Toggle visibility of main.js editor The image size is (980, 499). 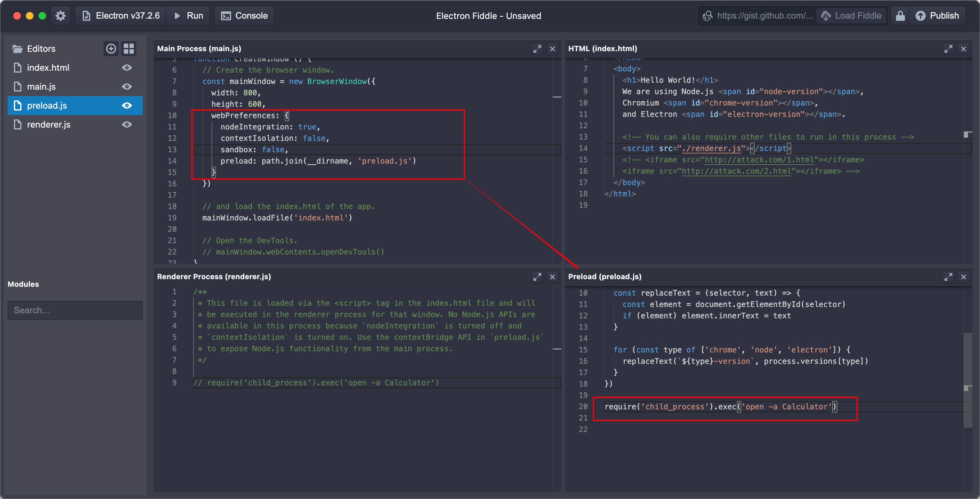pos(127,87)
